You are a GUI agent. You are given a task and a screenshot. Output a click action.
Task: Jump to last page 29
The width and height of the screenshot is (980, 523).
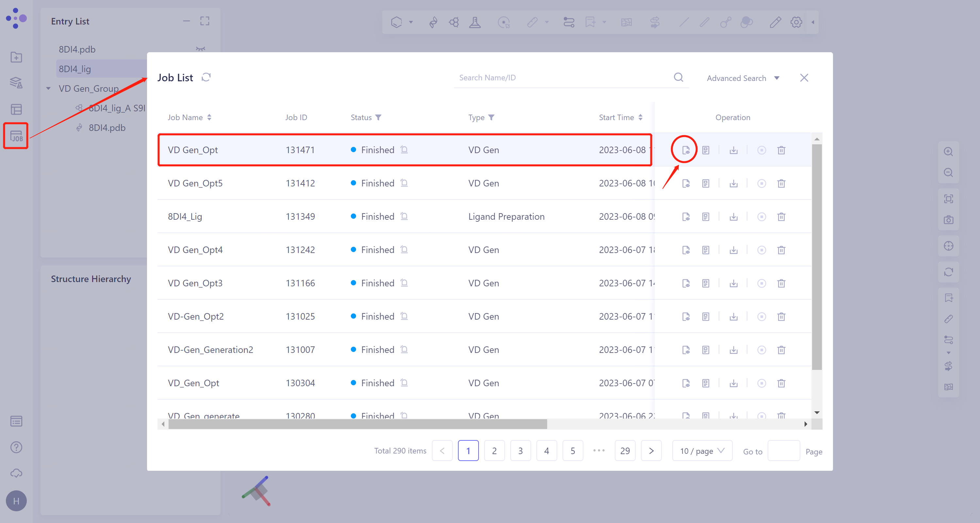625,451
